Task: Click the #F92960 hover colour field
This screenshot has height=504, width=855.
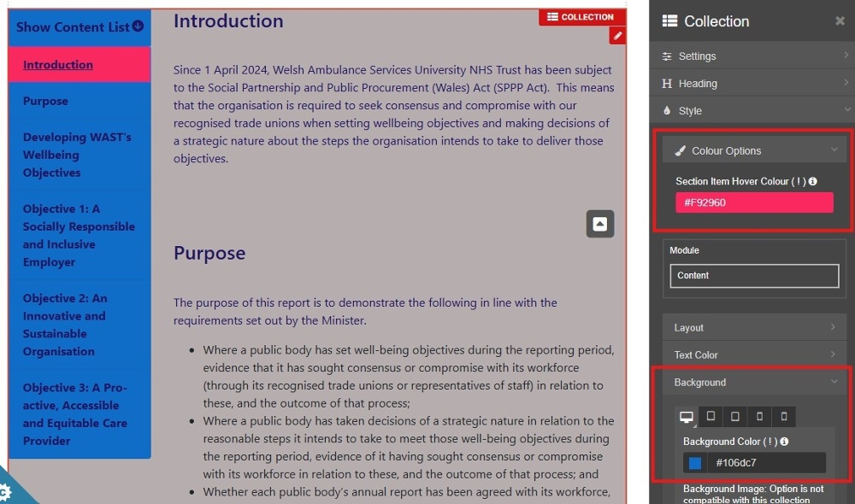Action: [x=754, y=202]
